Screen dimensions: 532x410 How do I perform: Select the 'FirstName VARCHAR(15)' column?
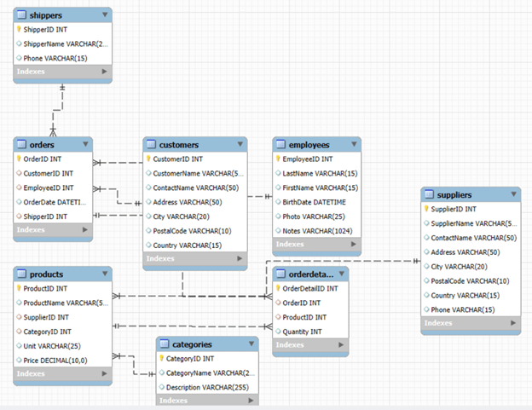coord(320,188)
